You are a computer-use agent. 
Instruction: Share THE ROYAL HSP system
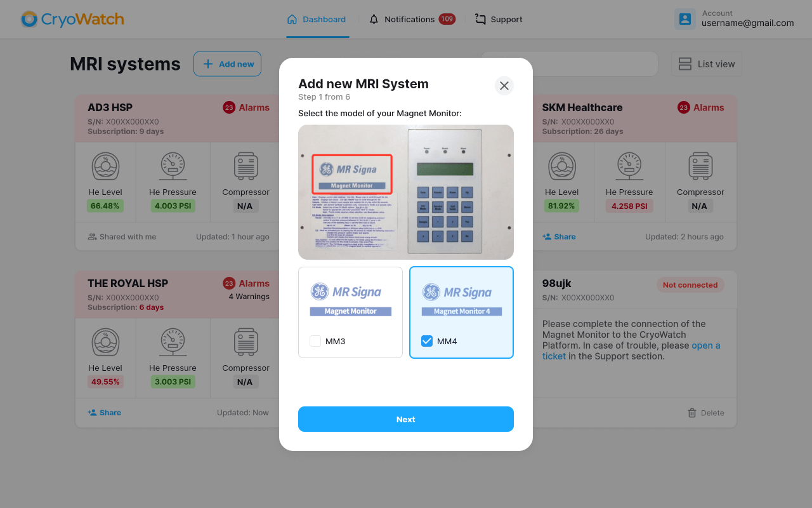(x=104, y=412)
